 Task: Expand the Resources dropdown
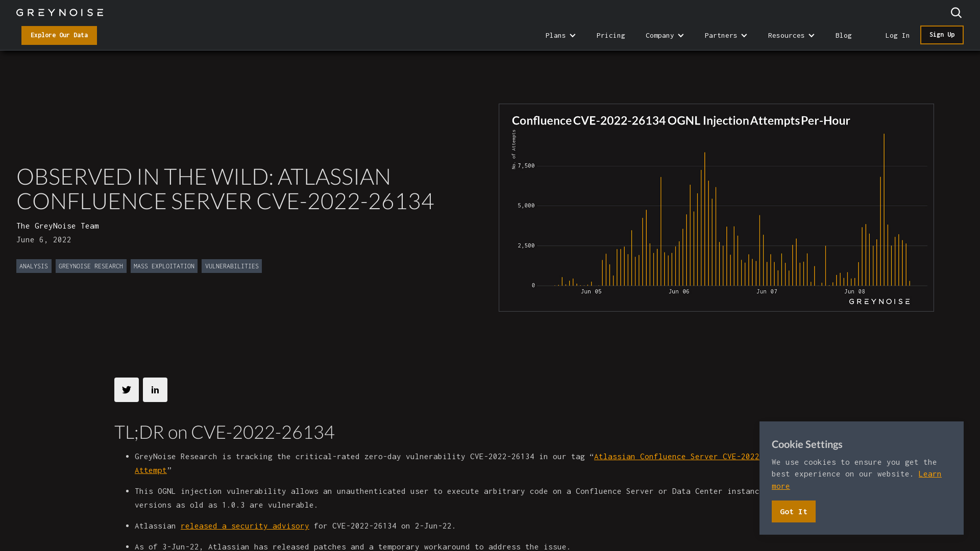(x=791, y=35)
